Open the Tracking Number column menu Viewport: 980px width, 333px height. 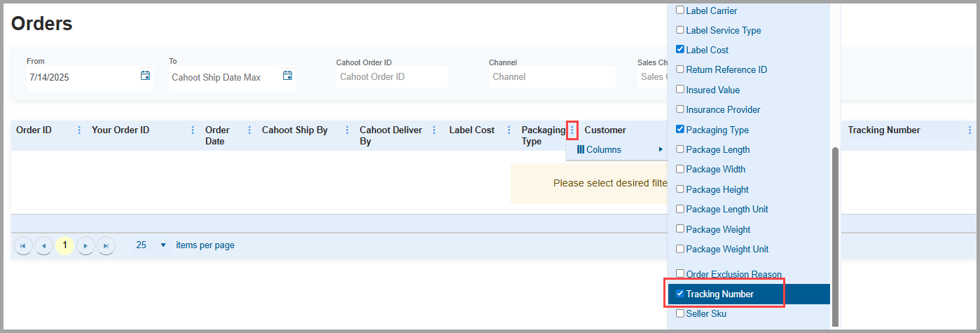(969, 130)
